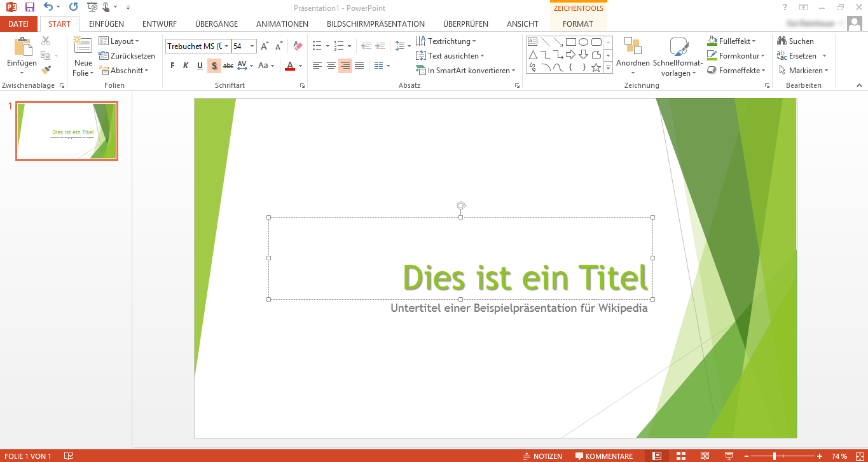
Task: Switch to Reading View in status bar
Action: click(705, 456)
